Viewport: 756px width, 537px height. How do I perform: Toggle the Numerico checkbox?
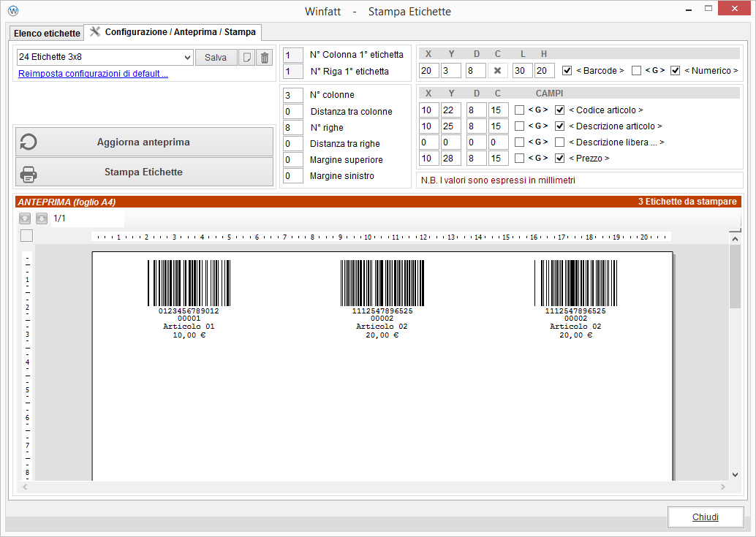point(676,71)
